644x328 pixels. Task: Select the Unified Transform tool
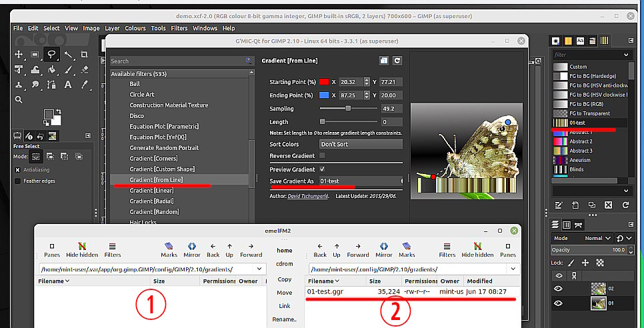(x=19, y=69)
